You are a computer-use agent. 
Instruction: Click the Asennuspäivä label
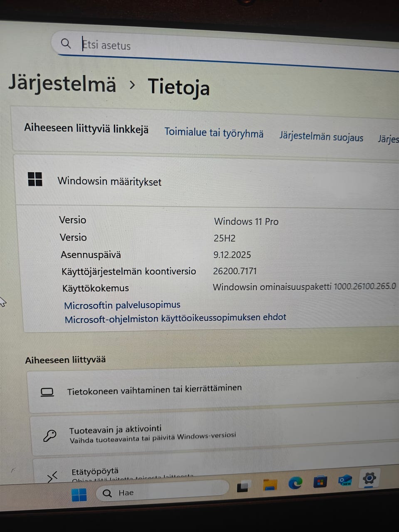point(91,255)
